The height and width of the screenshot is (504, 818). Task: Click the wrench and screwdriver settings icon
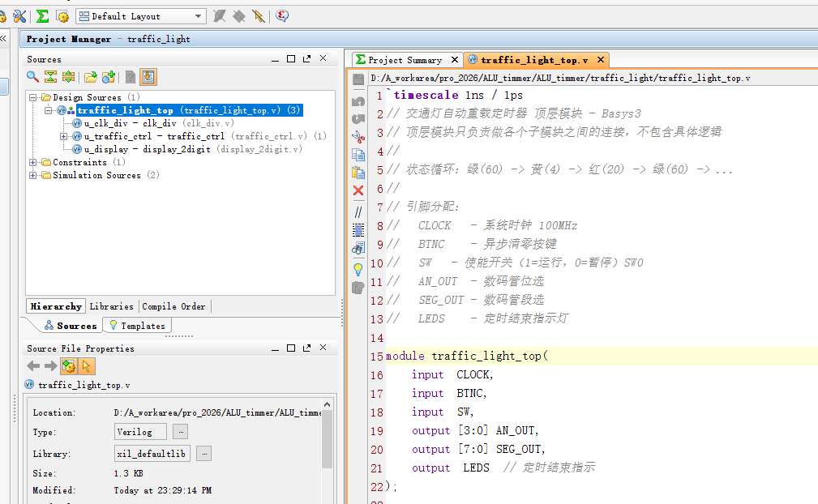click(x=19, y=16)
